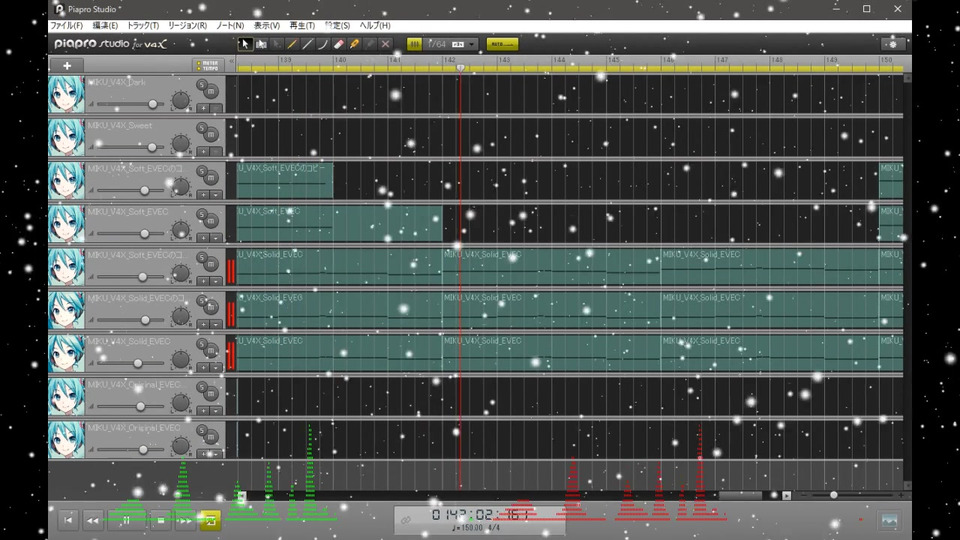Click MIKU_V4X_Solid_EVEC volume slider handle
The height and width of the screenshot is (540, 960).
(x=138, y=364)
